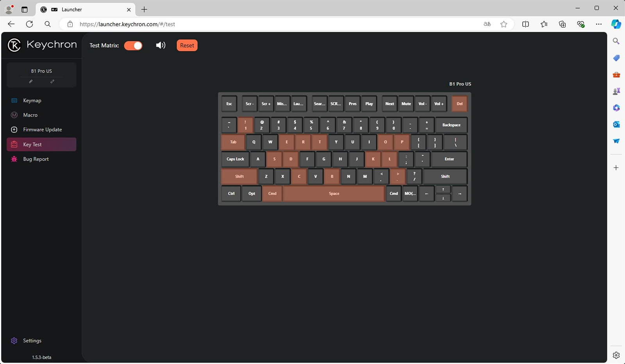Click the highlighted Space bar key

coord(334,194)
